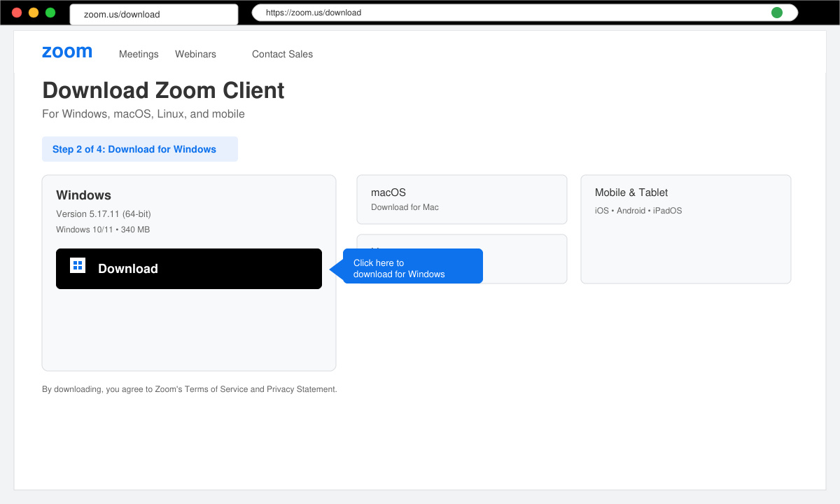The image size is (840, 504).
Task: Click the red close window button
Action: pos(17,13)
